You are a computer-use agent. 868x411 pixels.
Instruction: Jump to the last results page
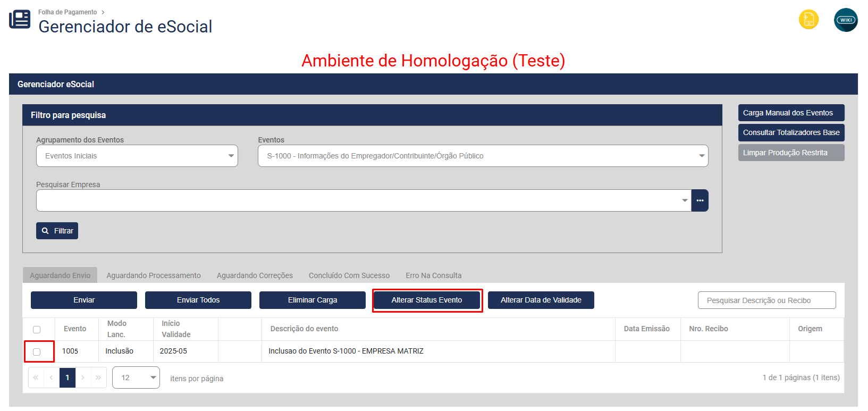(98, 378)
